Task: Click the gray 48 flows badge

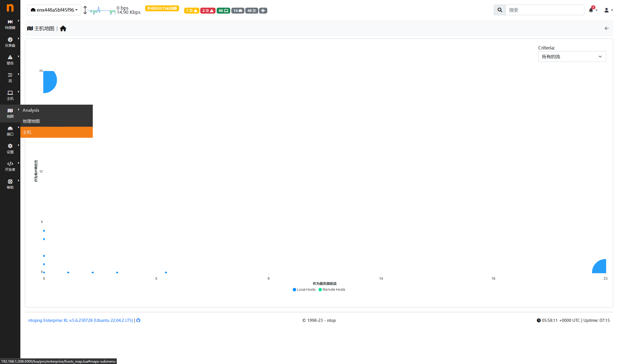Action: (x=252, y=11)
